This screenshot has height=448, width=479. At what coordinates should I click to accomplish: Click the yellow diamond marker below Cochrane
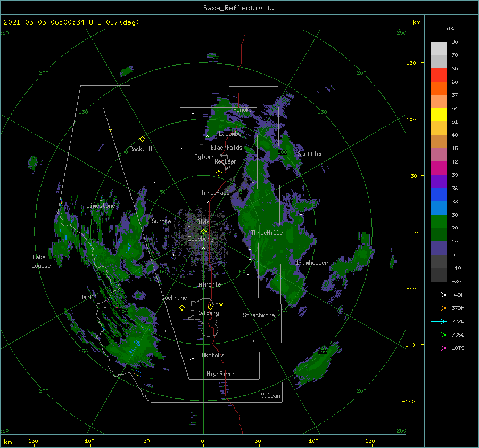click(182, 308)
